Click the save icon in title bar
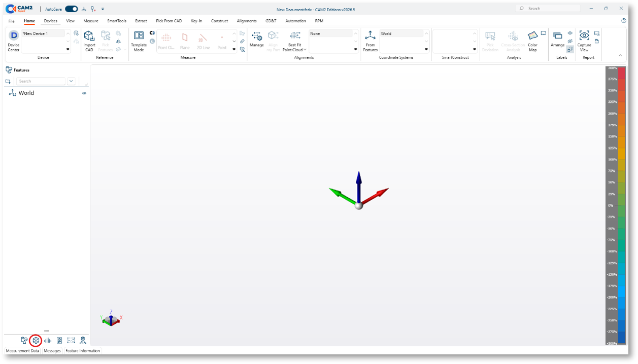 [x=84, y=9]
